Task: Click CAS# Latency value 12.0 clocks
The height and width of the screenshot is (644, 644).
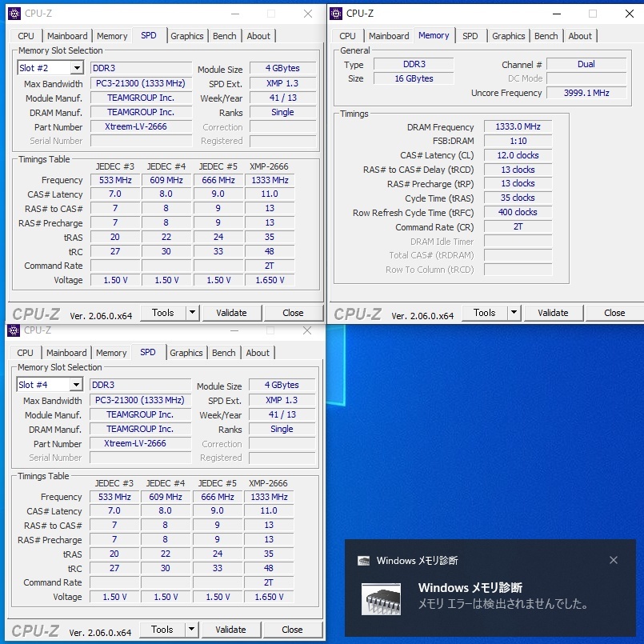Action: [518, 155]
